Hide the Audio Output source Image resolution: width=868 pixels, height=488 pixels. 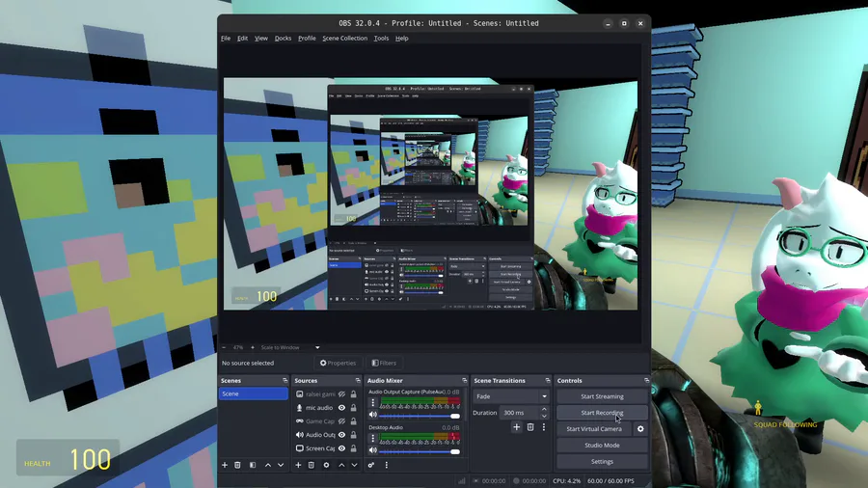click(342, 435)
